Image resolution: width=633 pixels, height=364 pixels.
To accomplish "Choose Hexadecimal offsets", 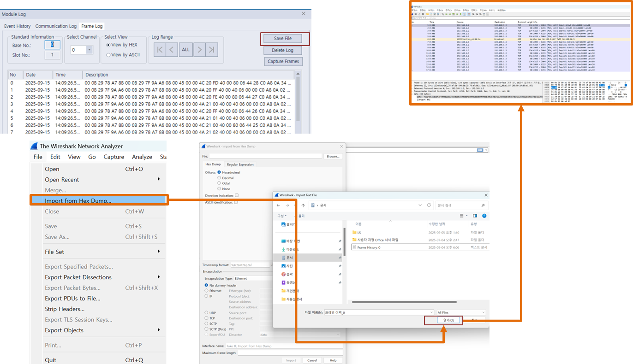I will (x=229, y=172).
